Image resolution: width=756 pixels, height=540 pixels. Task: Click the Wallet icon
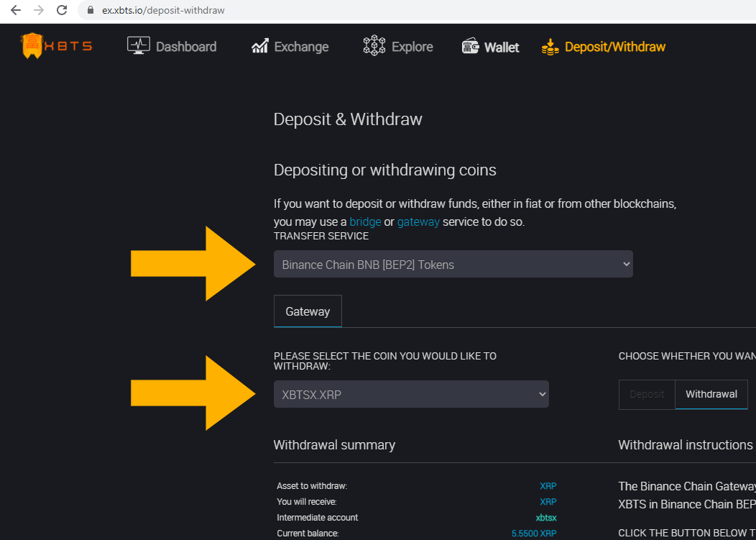coord(470,46)
